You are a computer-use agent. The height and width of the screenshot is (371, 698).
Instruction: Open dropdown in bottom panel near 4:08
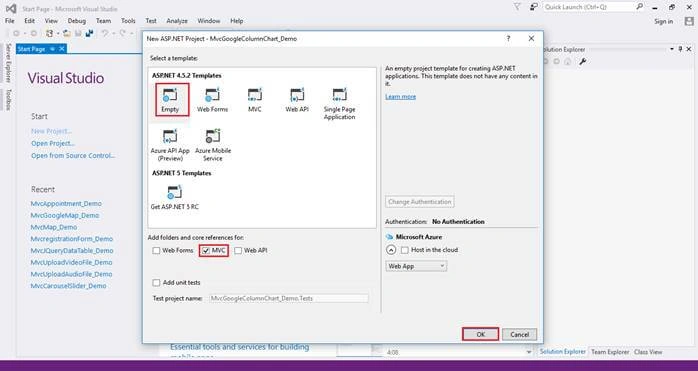tap(529, 352)
